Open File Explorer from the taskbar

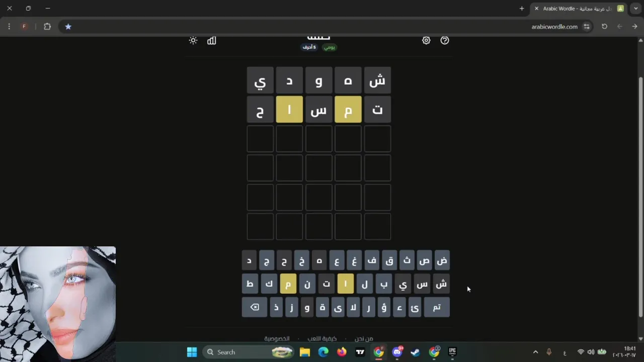click(304, 352)
